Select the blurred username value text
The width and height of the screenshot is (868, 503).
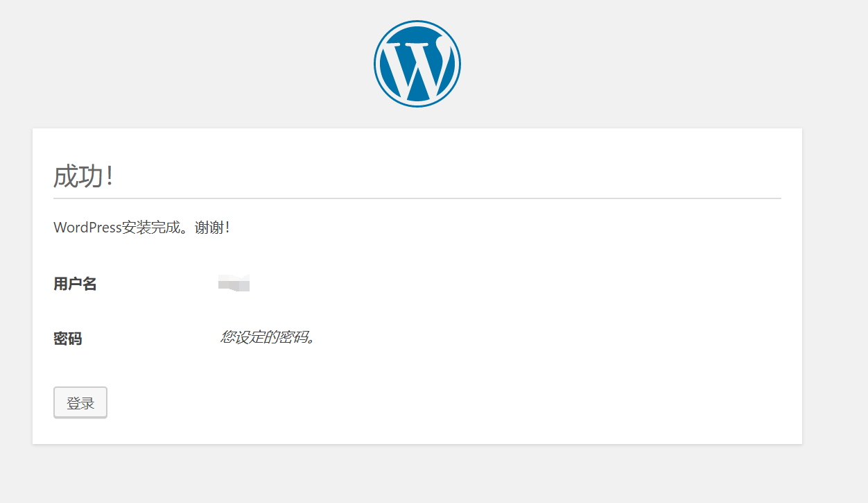pyautogui.click(x=234, y=282)
